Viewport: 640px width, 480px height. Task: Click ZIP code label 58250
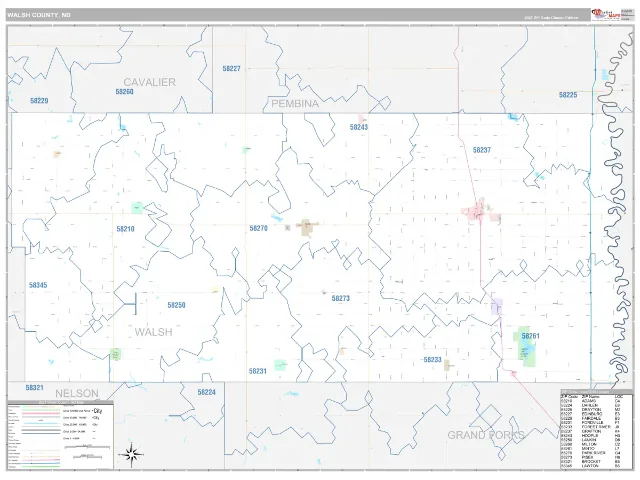(x=176, y=305)
